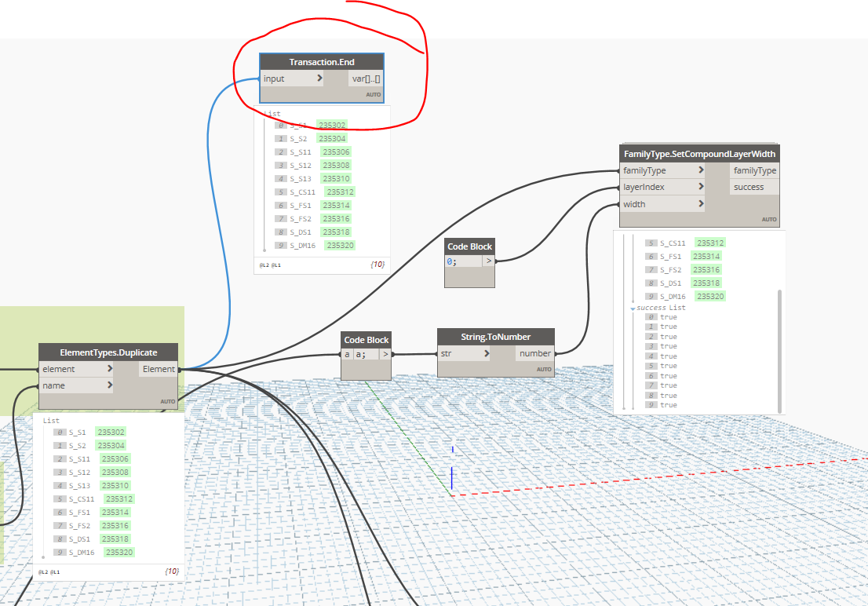Select S_CS11 row in SetCompoundLayerWidth preview
Viewport: 868px width, 606px height.
click(x=685, y=243)
